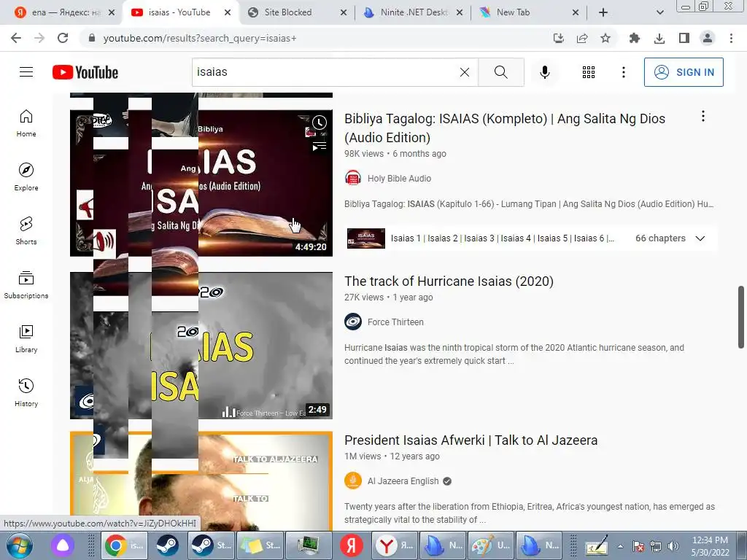The image size is (747, 560).
Task: Switch to the Ninite .NET tab
Action: pos(414,12)
